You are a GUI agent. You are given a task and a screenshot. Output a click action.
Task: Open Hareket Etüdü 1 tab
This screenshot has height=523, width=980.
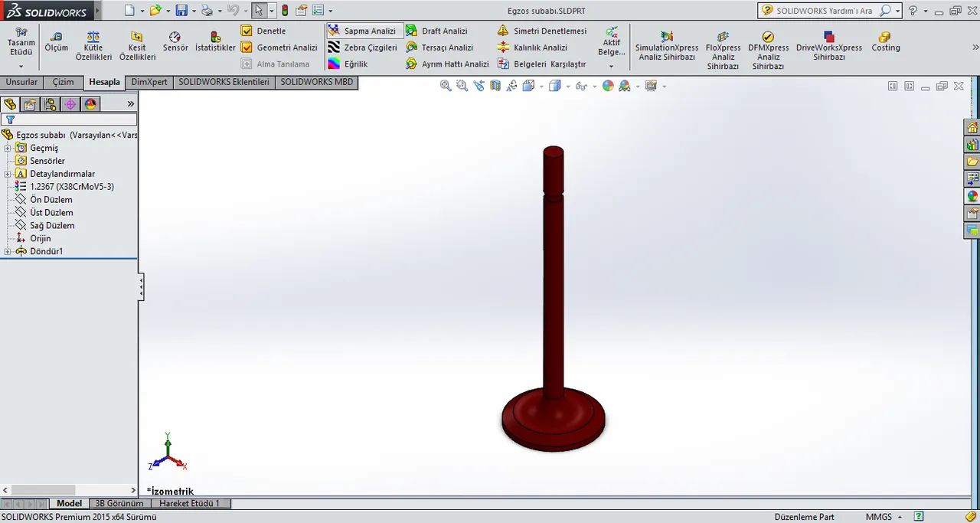(x=189, y=504)
